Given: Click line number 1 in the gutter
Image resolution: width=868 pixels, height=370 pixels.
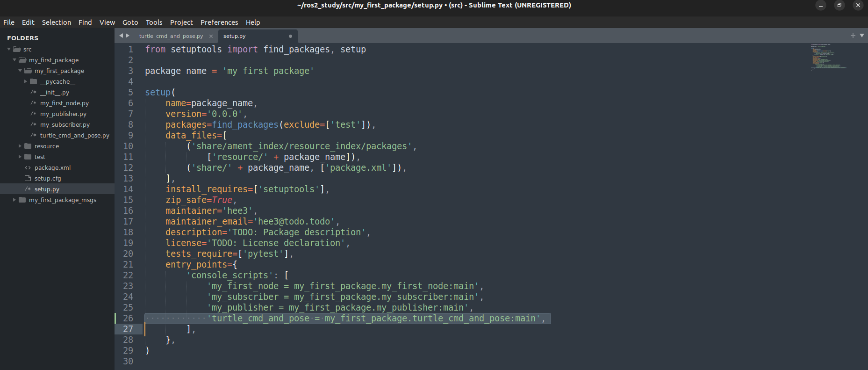Looking at the screenshot, I should tap(131, 50).
